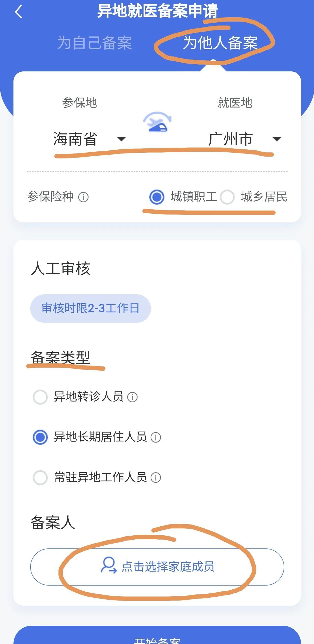
Task: Open the 海南省 insured place dropdown arrow
Action: 121,139
